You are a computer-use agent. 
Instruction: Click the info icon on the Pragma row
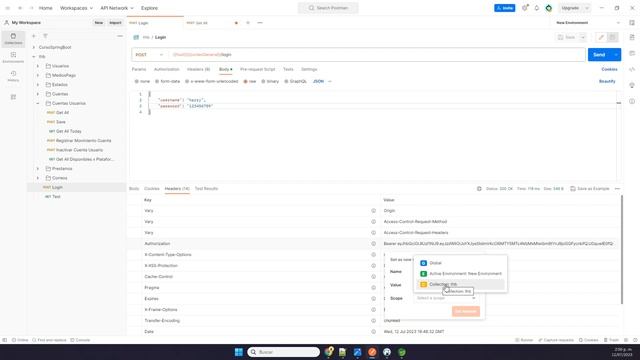point(373,288)
